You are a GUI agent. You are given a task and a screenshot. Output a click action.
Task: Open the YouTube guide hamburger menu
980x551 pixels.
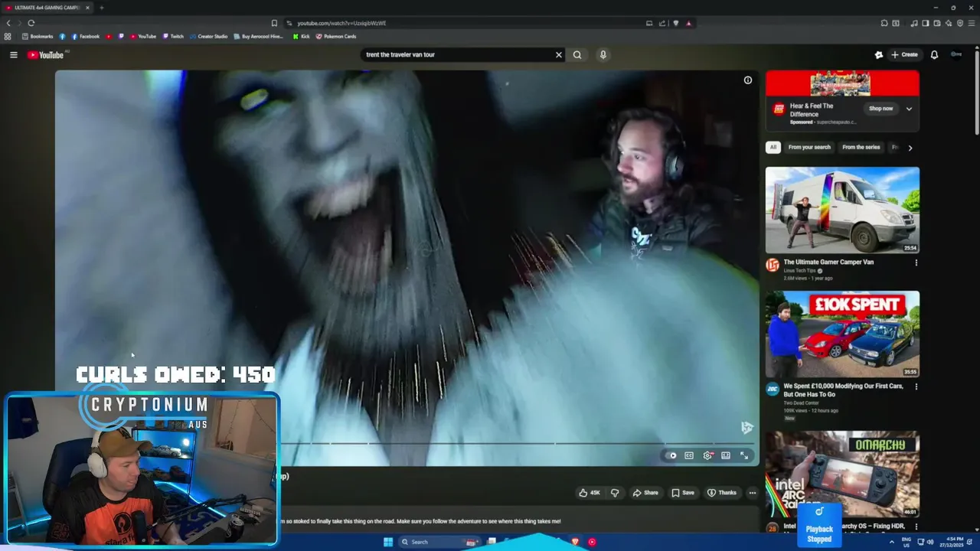tap(13, 55)
